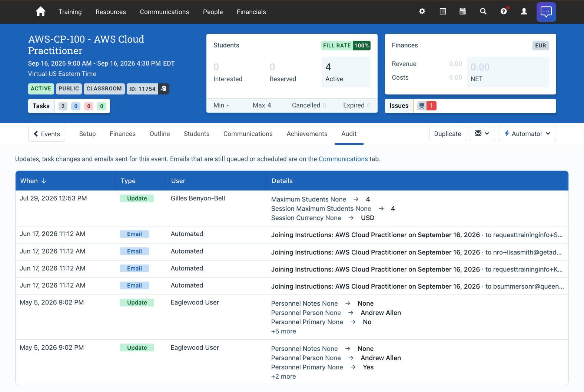Click the Max 4 students label
Screen dimensions: 584x392
(262, 105)
